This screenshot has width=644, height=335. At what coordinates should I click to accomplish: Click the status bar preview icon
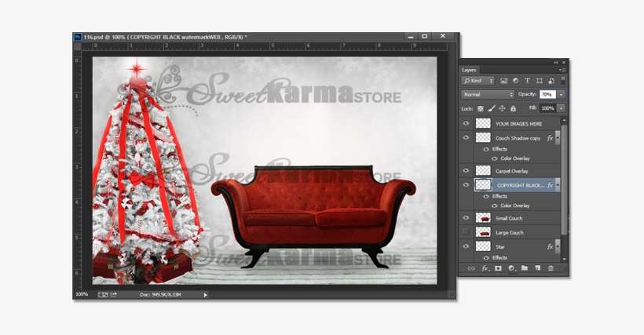[x=102, y=294]
